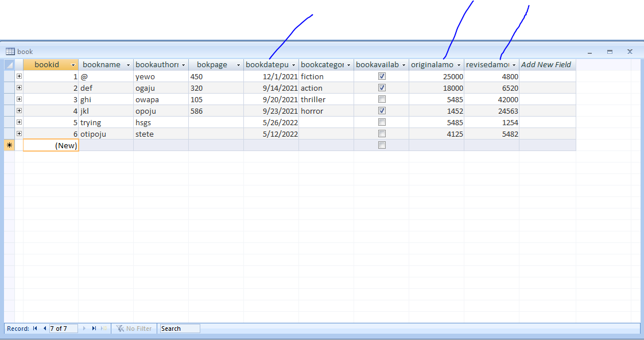Click the originalamo cell 18000
644x340 pixels.
[437, 88]
